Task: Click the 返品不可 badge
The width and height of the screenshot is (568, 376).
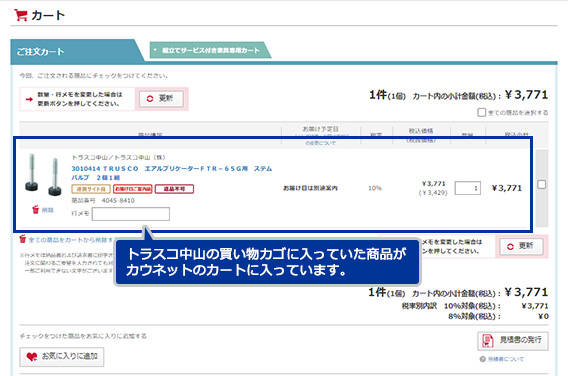Action: (174, 189)
